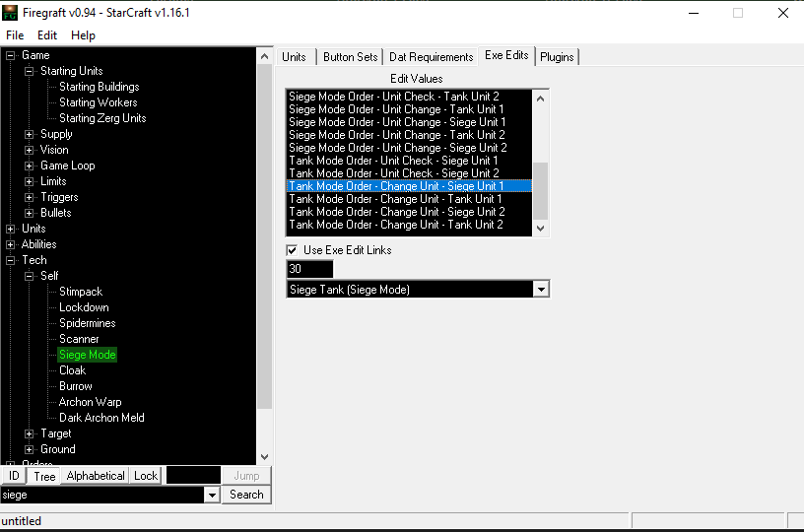804x532 pixels.
Task: Open the Siege Tank (Siege Mode) dropdown
Action: 541,290
